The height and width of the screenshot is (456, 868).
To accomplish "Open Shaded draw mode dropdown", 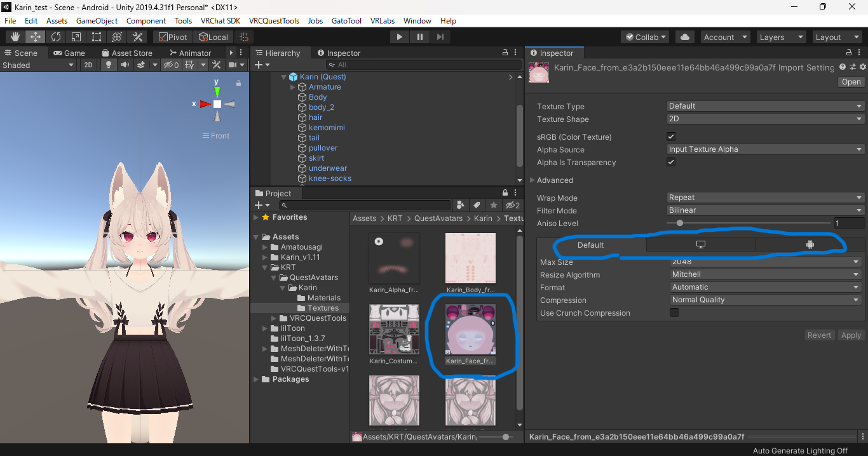I will coord(38,65).
